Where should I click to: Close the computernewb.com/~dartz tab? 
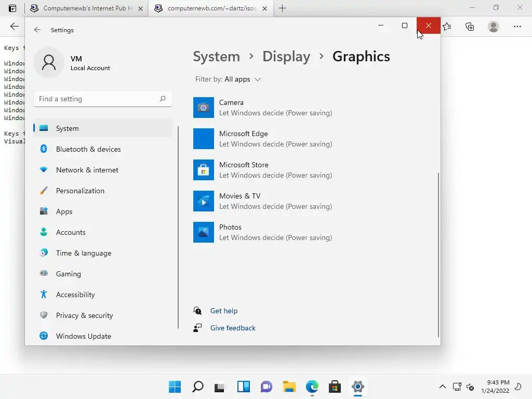[264, 8]
